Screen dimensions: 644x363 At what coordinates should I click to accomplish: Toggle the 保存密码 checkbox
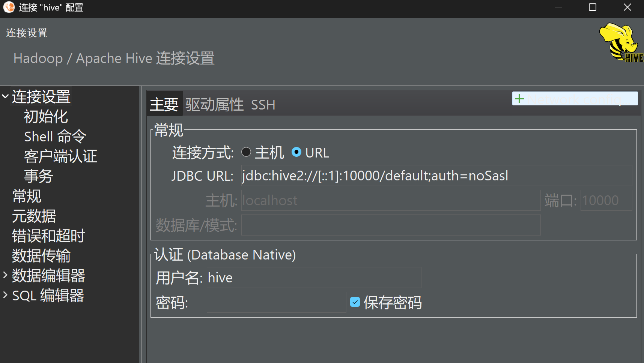355,302
